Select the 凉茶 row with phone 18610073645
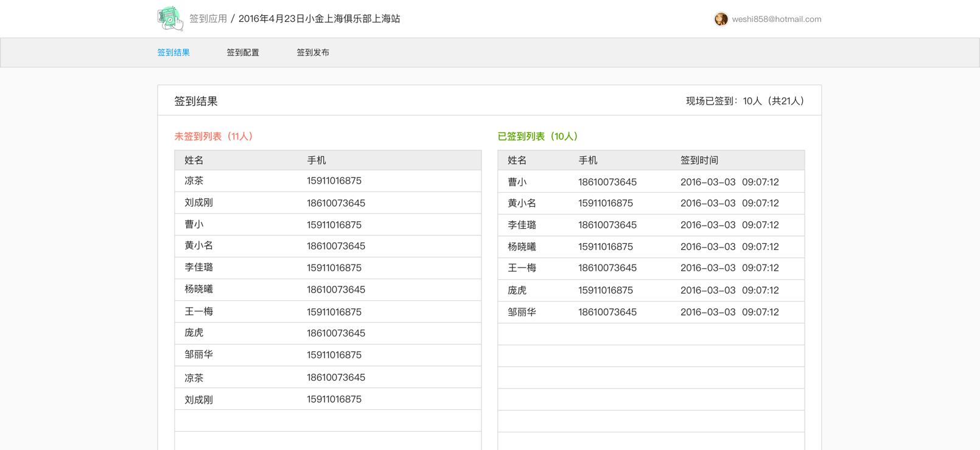 (327, 378)
